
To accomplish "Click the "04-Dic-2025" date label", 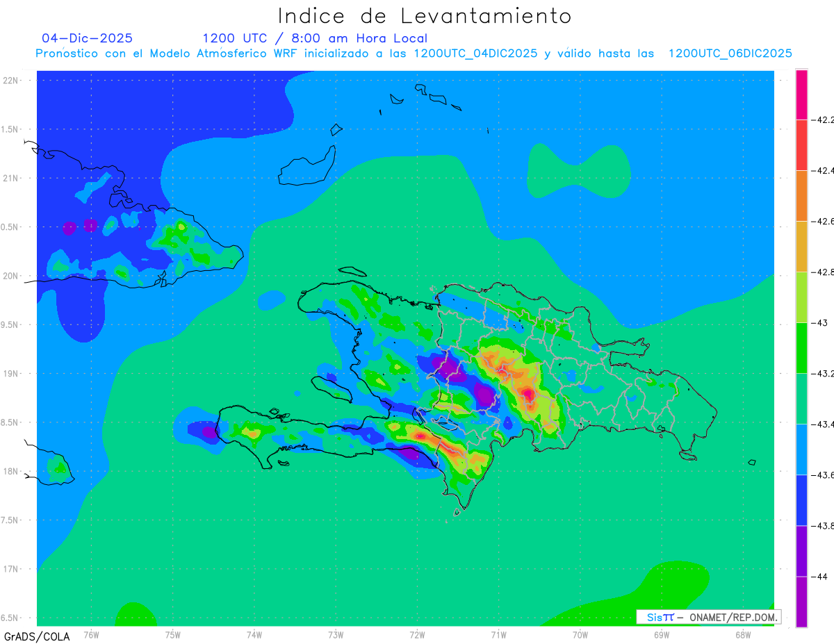I will (x=87, y=38).
